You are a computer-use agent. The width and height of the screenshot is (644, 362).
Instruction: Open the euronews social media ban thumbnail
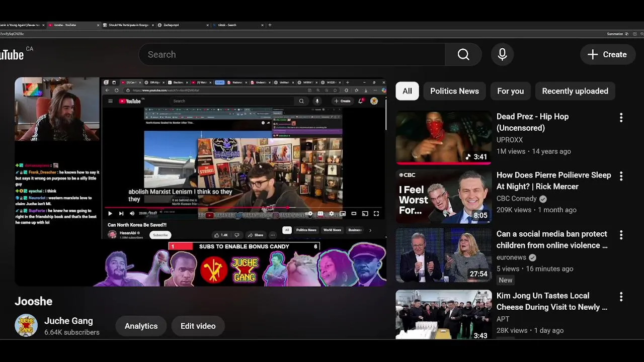(x=443, y=255)
